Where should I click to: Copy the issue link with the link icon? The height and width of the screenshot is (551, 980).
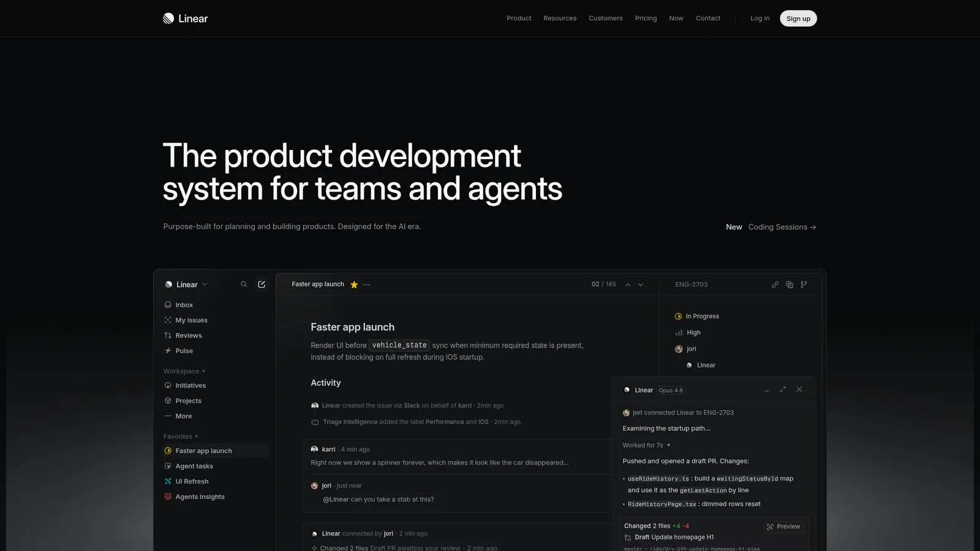point(775,285)
